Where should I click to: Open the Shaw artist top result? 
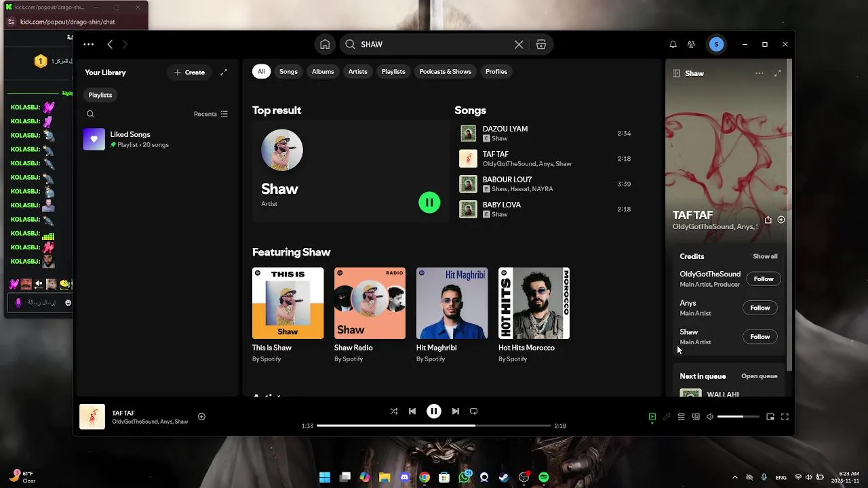[x=350, y=171]
